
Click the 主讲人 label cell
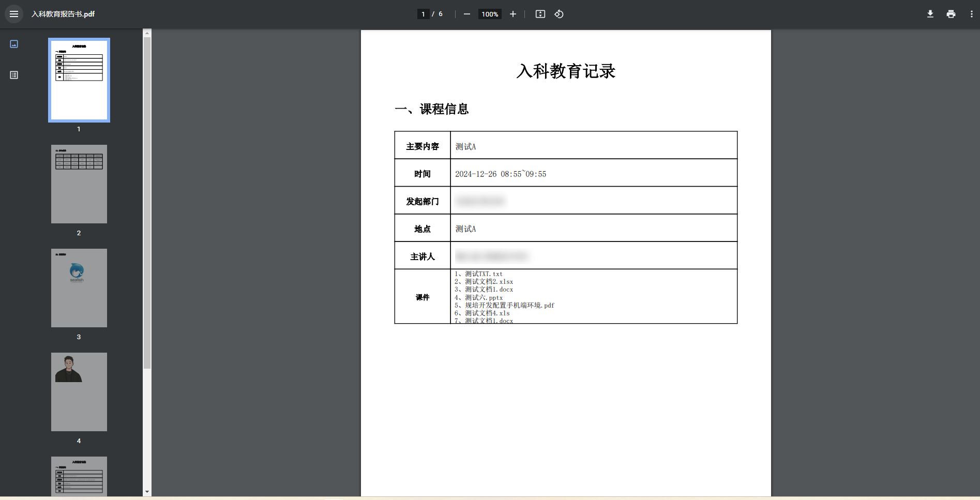click(423, 256)
